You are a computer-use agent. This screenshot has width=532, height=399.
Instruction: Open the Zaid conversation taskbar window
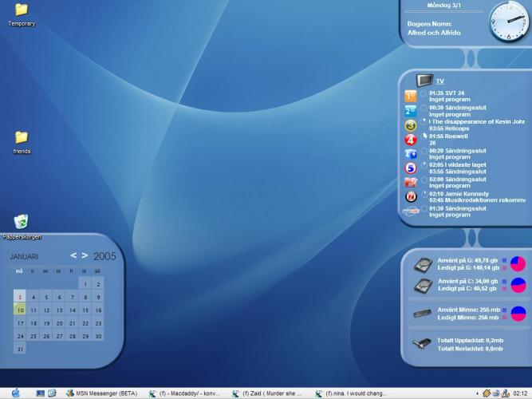point(268,393)
